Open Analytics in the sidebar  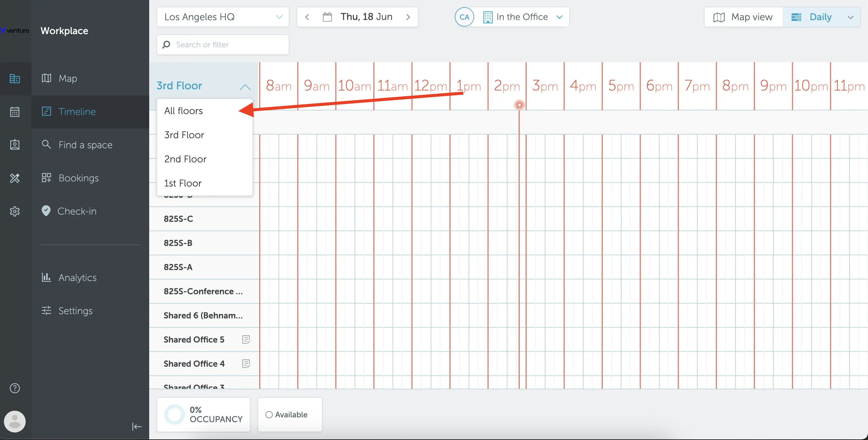click(x=90, y=277)
